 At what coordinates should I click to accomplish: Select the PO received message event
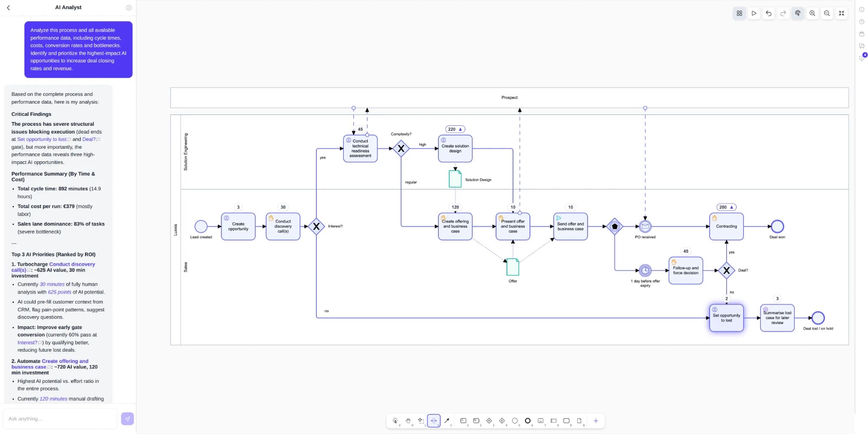645,226
